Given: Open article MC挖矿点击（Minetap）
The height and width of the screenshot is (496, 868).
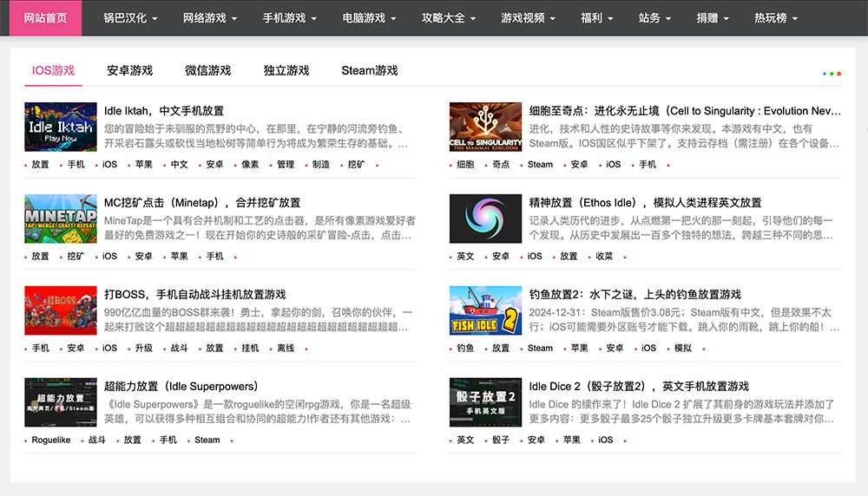Looking at the screenshot, I should (202, 202).
